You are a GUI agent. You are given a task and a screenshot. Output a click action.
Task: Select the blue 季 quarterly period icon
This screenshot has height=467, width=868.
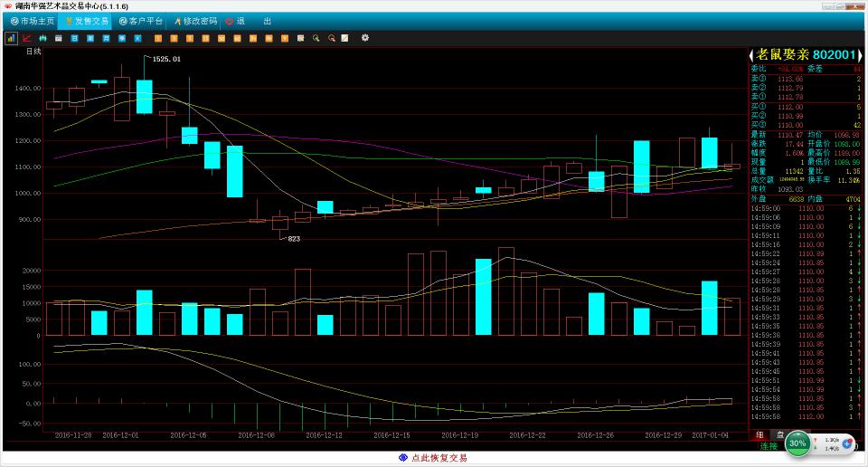[x=122, y=38]
